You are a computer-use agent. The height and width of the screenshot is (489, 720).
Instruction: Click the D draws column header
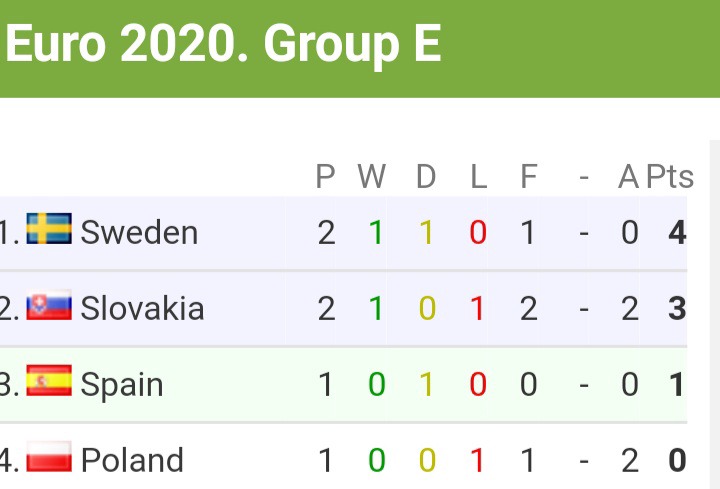coord(426,177)
